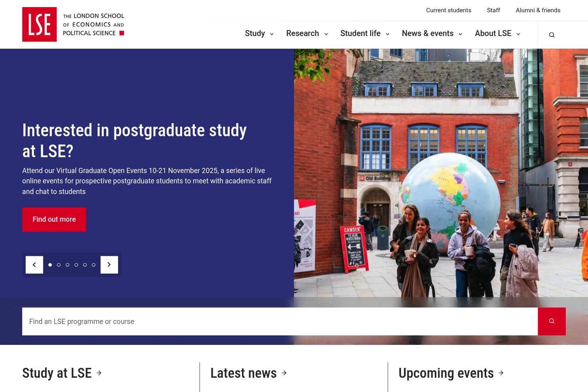Click the arrow beside Latest news

[x=284, y=373]
